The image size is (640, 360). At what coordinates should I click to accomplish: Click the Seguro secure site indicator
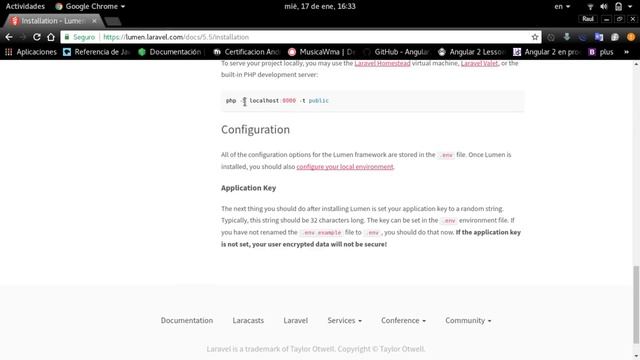[80, 37]
